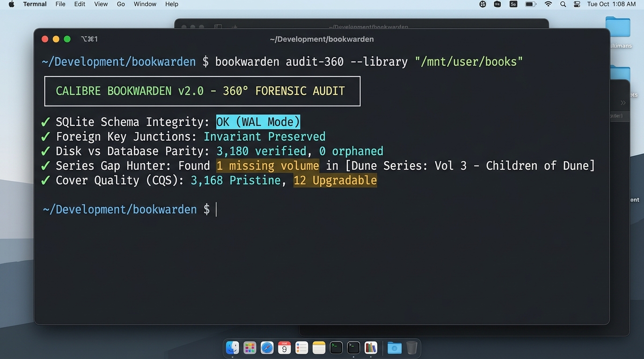Open Reminders from the dock
The height and width of the screenshot is (359, 644).
[x=302, y=348]
